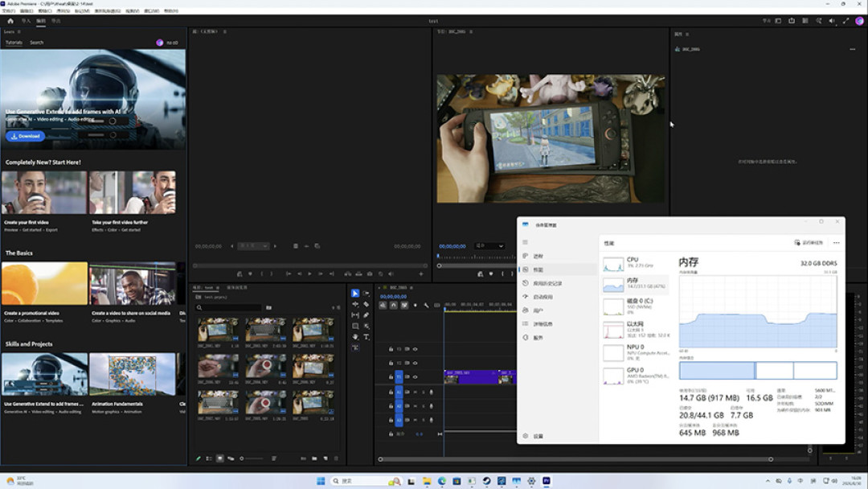Open Task Manager Settings gear
This screenshot has height=489, width=868.
click(x=526, y=437)
